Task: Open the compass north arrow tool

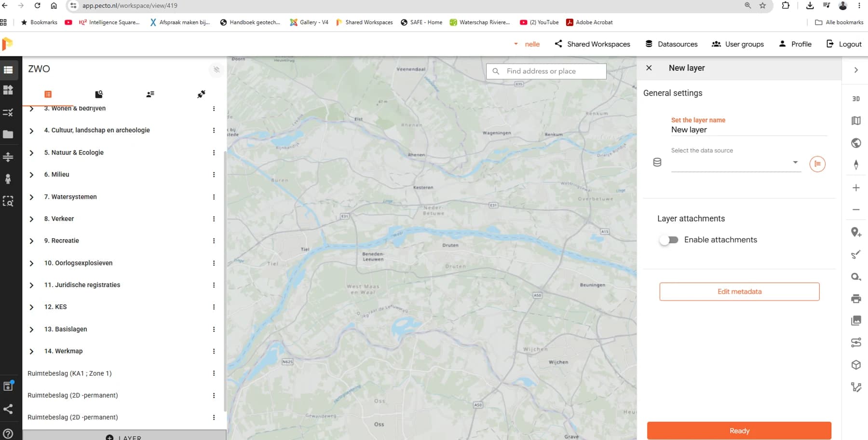Action: (856, 165)
